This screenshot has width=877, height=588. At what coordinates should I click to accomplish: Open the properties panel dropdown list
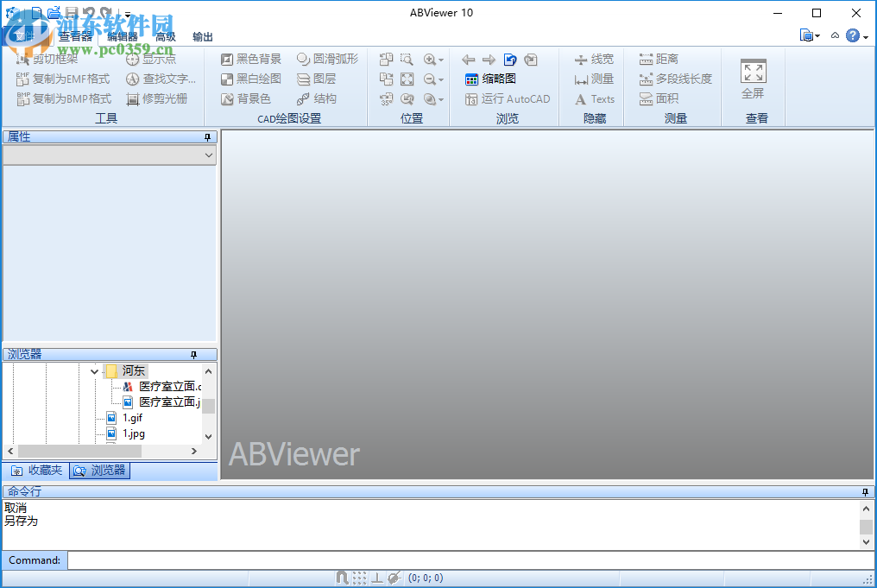click(209, 155)
